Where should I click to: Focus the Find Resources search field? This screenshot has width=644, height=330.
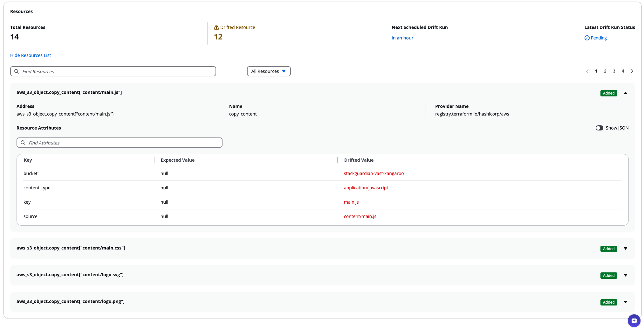(x=118, y=71)
